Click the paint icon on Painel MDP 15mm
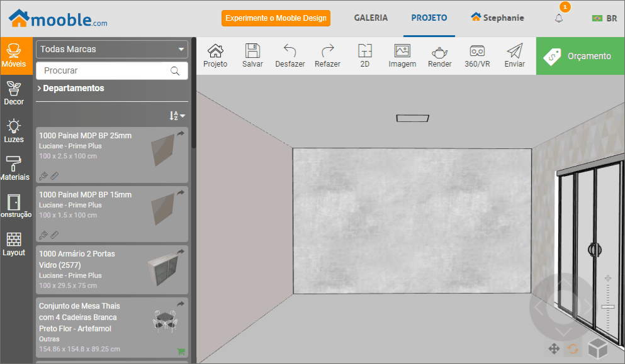This screenshot has width=625, height=364. point(43,235)
